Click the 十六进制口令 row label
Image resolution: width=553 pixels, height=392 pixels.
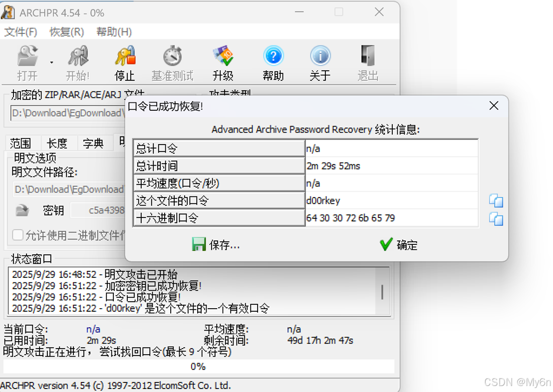(219, 218)
